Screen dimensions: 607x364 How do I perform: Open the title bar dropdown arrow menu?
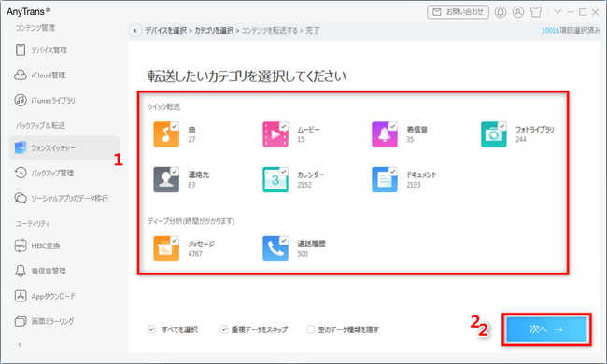(x=558, y=12)
